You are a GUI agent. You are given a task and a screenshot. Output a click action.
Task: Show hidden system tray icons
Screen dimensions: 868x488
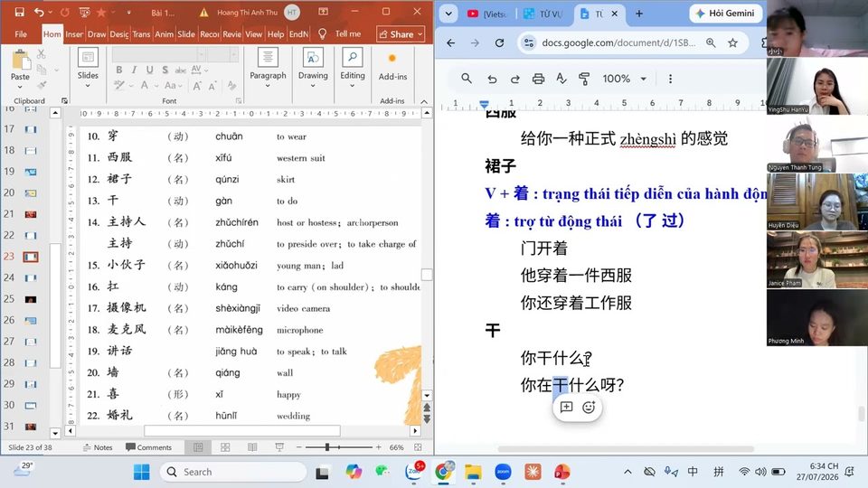[x=627, y=472]
